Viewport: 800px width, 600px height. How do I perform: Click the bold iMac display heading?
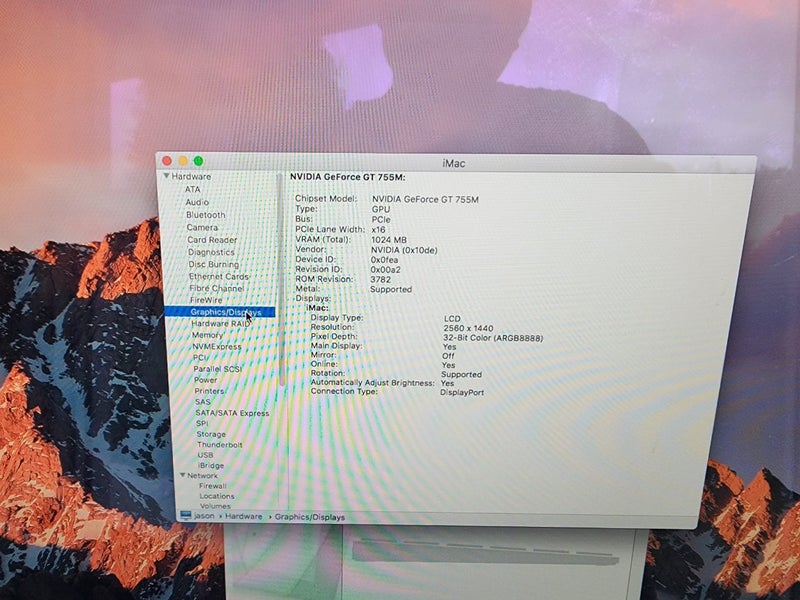(x=317, y=308)
